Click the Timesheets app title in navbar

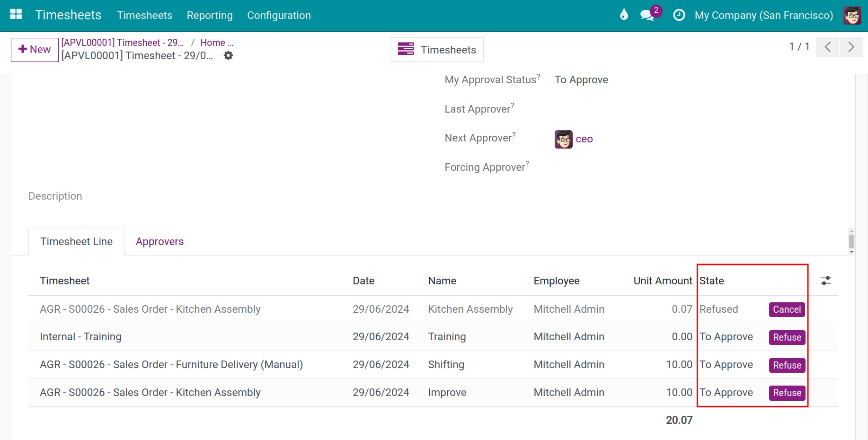pos(68,15)
